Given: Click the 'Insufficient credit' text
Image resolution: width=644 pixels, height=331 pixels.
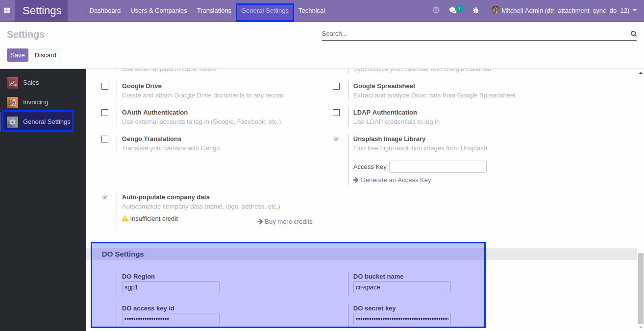Looking at the screenshot, I should point(154,219).
